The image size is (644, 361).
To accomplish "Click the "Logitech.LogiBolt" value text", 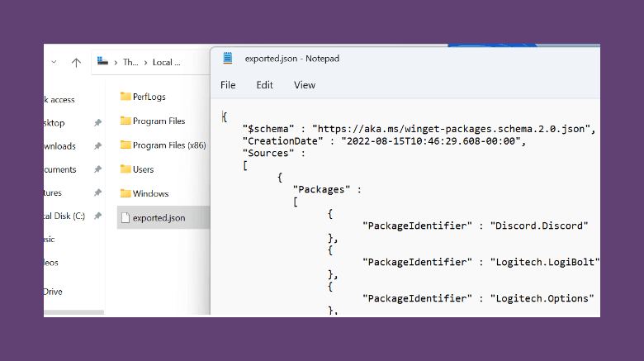I will [x=545, y=262].
